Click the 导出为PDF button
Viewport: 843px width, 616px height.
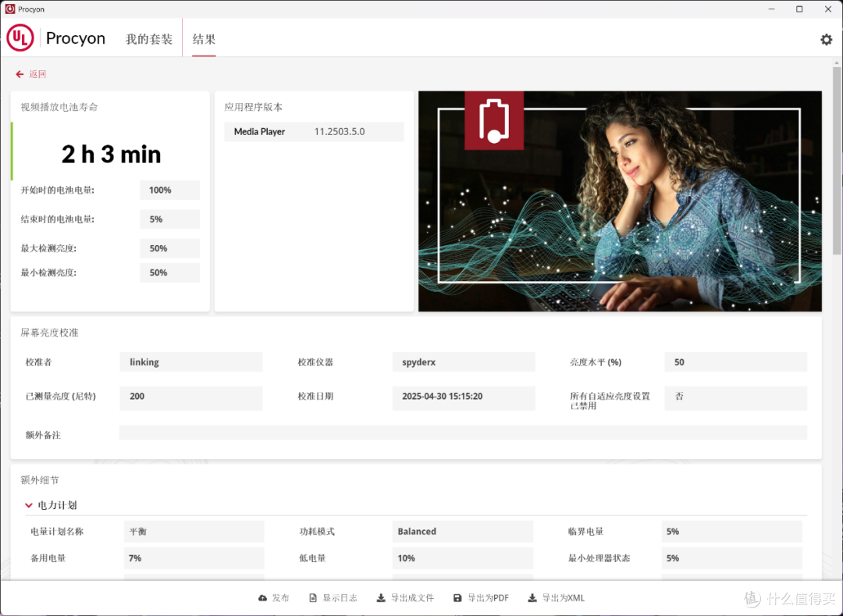[481, 597]
